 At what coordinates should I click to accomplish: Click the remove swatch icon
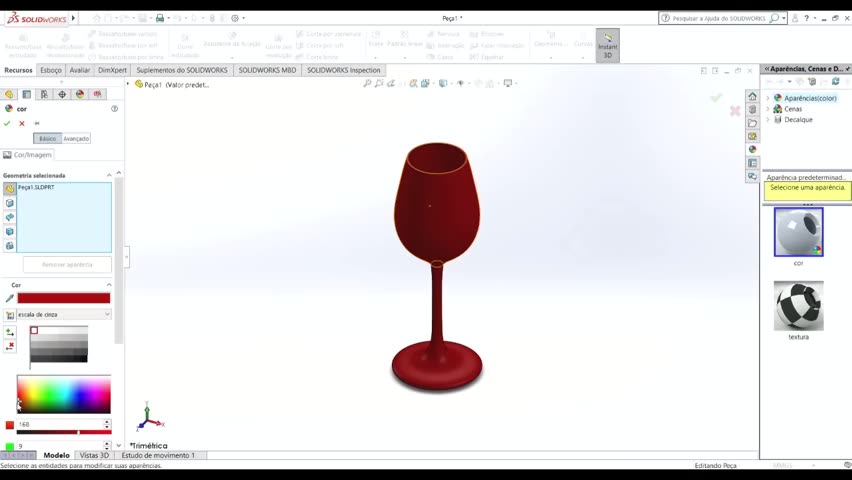pyautogui.click(x=10, y=346)
